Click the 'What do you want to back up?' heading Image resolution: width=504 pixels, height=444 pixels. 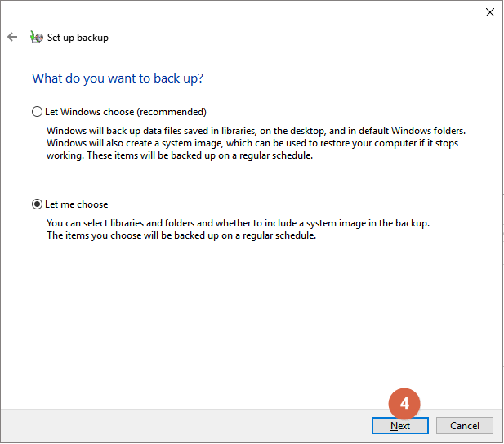point(118,78)
